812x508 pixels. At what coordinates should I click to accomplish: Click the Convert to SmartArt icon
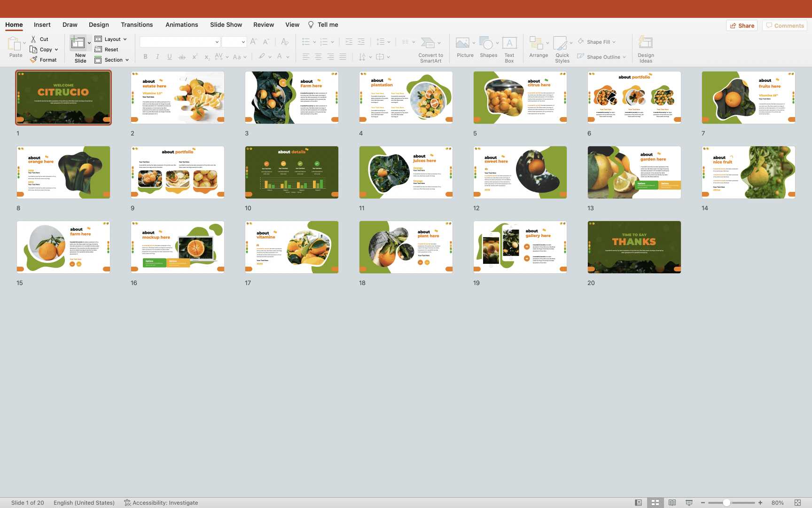tap(428, 43)
